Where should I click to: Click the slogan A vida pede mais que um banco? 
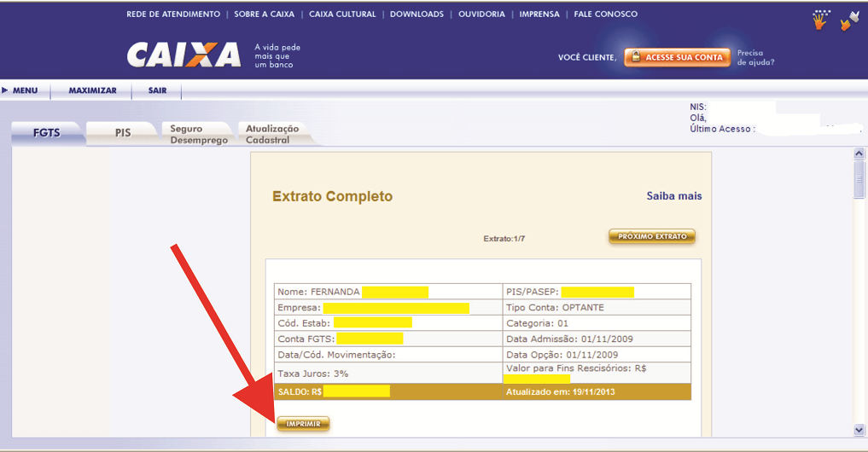click(x=277, y=56)
